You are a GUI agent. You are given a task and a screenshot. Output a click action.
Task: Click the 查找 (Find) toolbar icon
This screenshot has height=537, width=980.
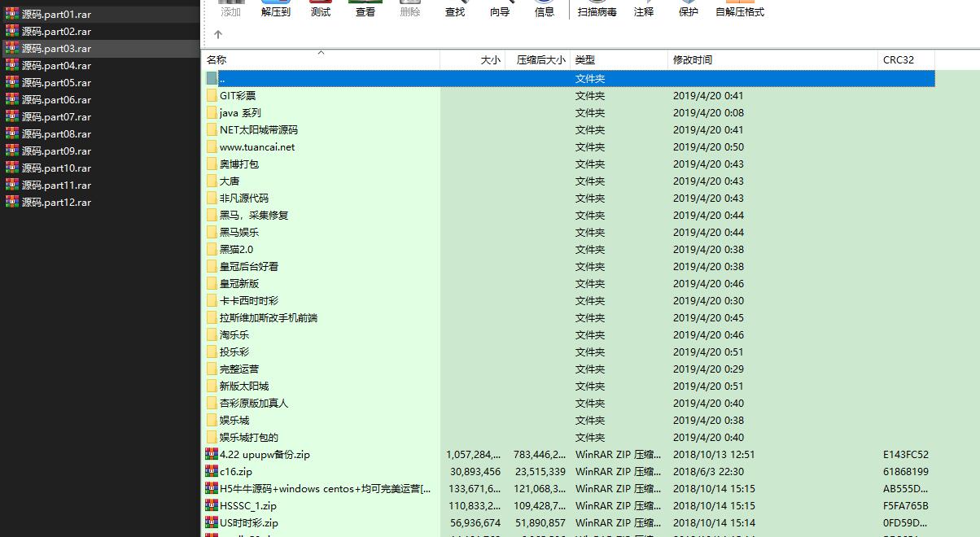(x=455, y=9)
